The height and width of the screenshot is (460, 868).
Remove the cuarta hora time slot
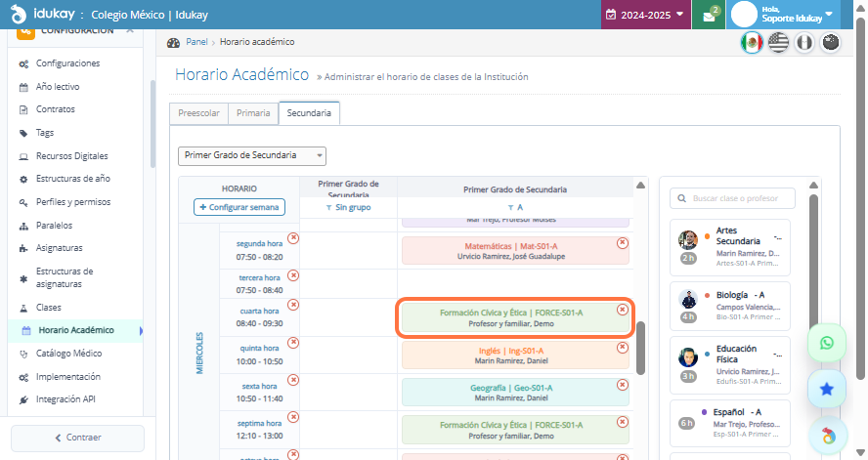(x=293, y=305)
